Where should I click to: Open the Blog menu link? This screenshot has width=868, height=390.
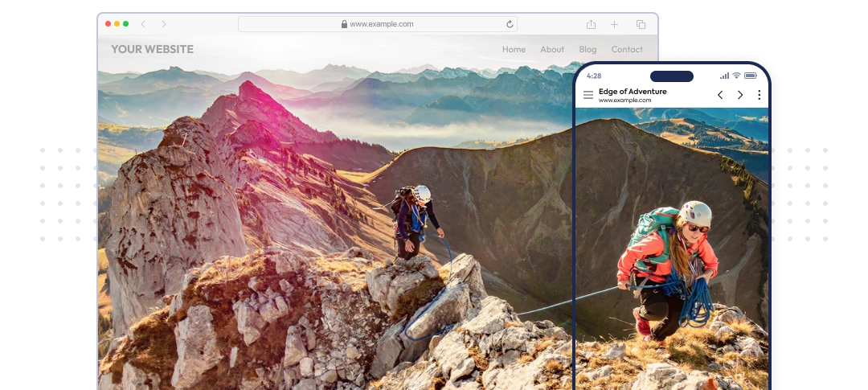[x=588, y=49]
